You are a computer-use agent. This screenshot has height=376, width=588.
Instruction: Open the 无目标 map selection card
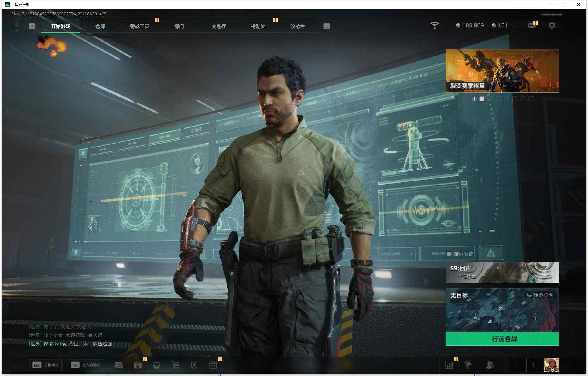coord(502,310)
